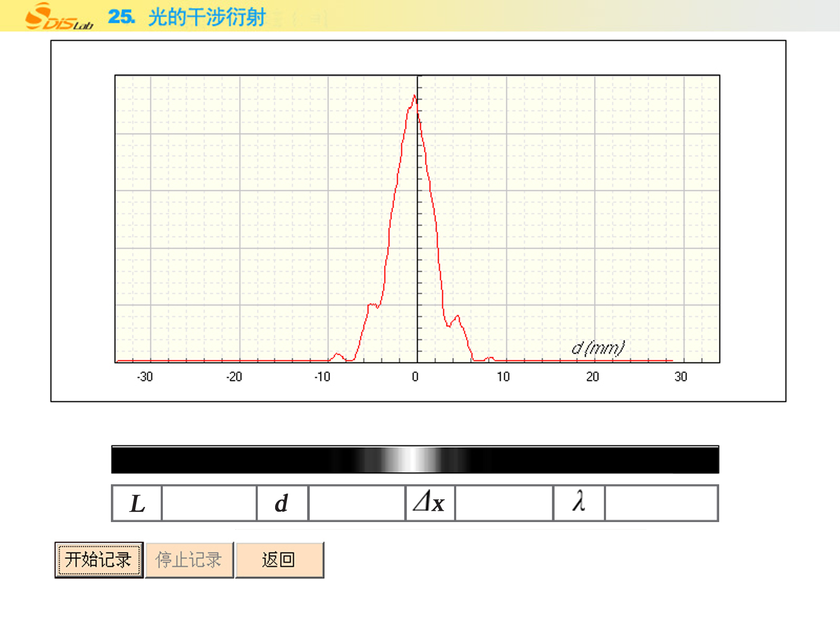Click the 10 tick label on x-axis
Screen dimensions: 840x630
[503, 377]
